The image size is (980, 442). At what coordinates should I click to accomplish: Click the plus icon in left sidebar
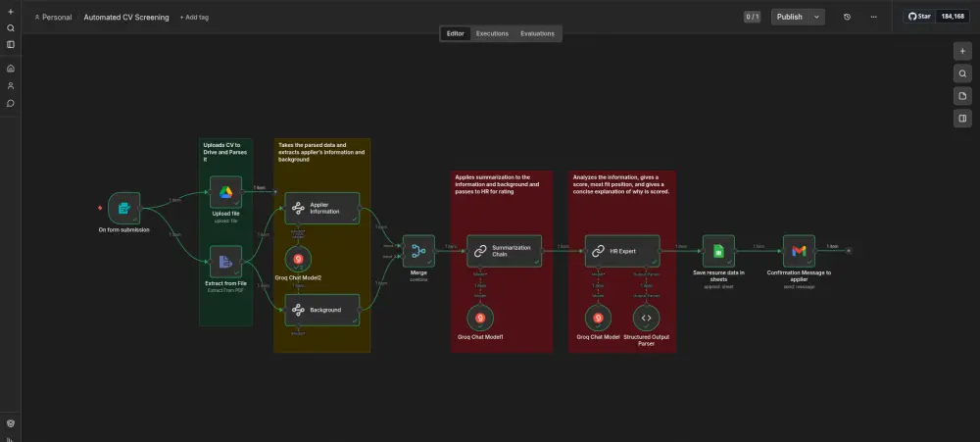click(x=11, y=12)
